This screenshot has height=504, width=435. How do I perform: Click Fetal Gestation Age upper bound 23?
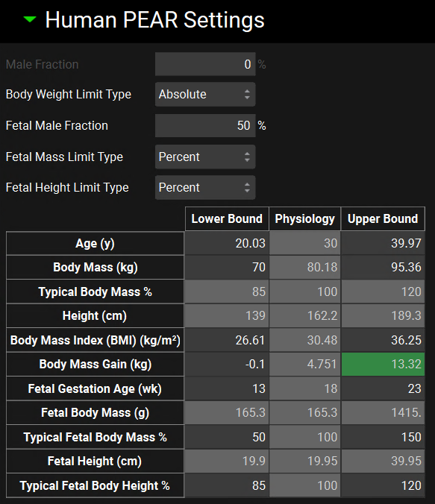383,388
